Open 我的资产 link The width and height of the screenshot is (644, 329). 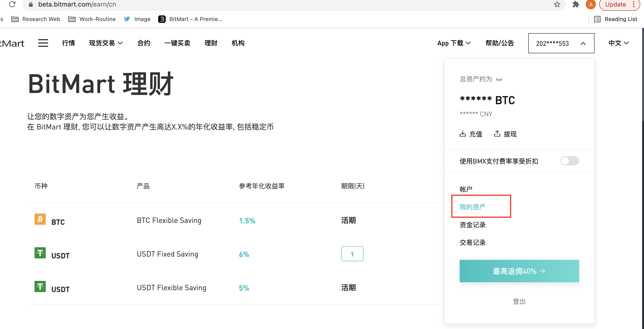tap(472, 207)
